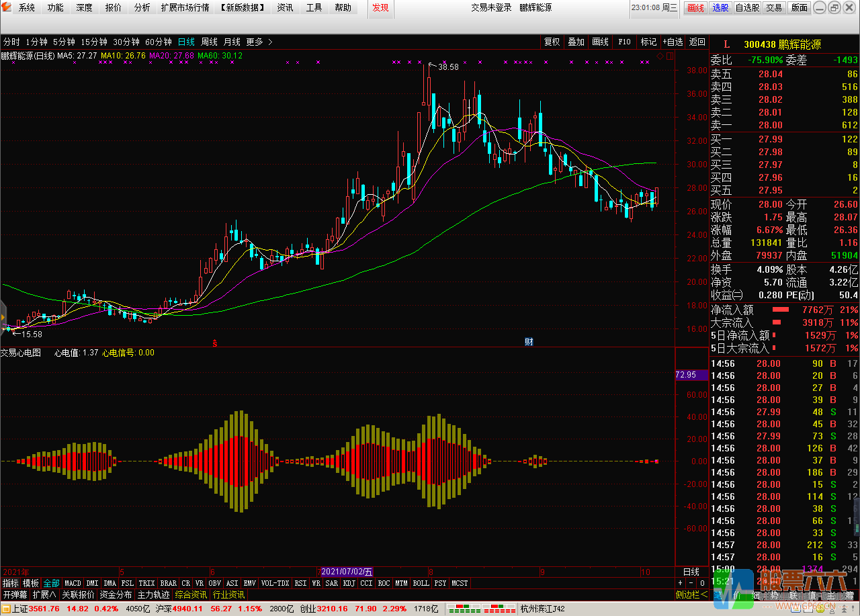Open chart toolbar 画线 next to F10
Screen dimensions: 860x616
point(600,42)
